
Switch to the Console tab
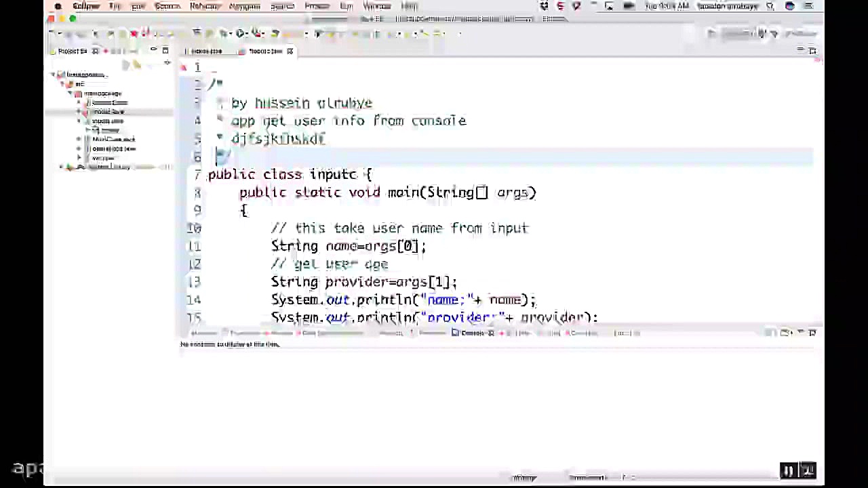click(x=472, y=333)
